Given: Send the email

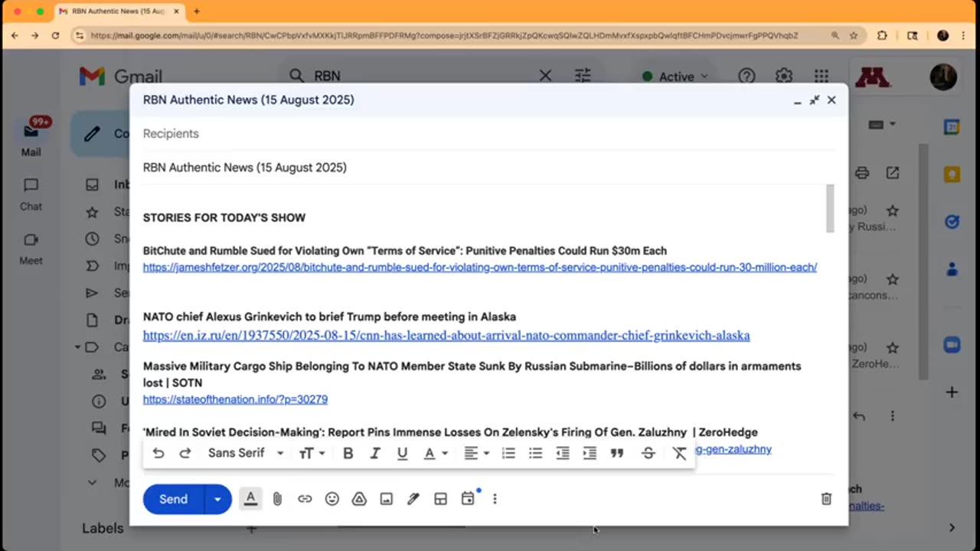Looking at the screenshot, I should click(x=173, y=499).
